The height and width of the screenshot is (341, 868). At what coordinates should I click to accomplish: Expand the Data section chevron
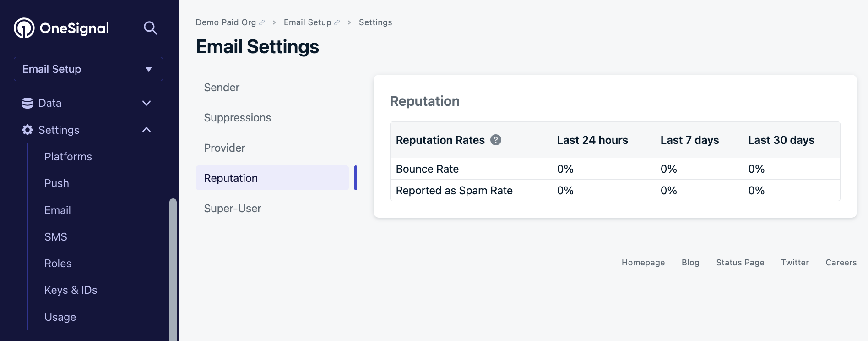[146, 103]
